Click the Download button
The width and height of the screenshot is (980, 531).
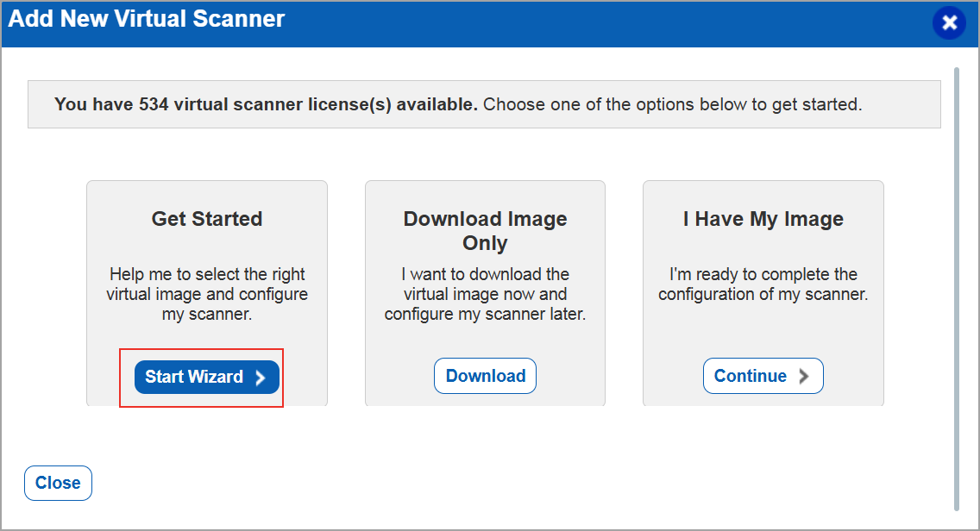click(x=485, y=377)
